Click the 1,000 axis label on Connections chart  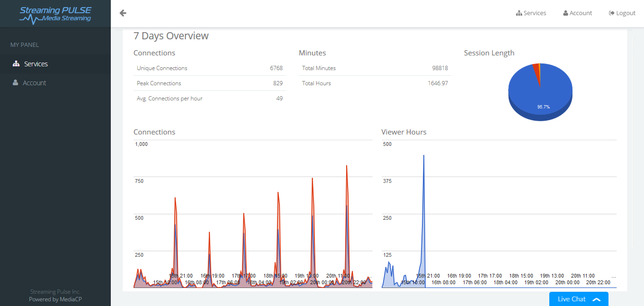tap(142, 144)
